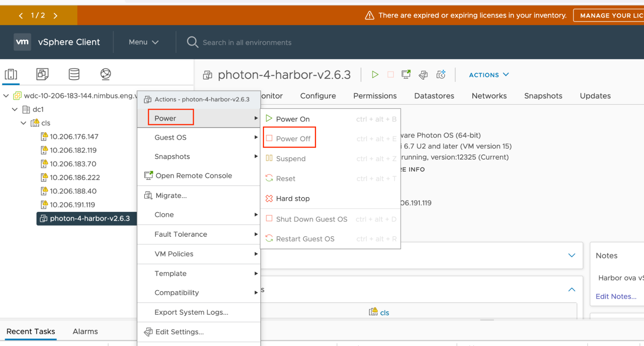Click the red Power Off toolbar icon
The width and height of the screenshot is (644, 346).
click(x=390, y=75)
